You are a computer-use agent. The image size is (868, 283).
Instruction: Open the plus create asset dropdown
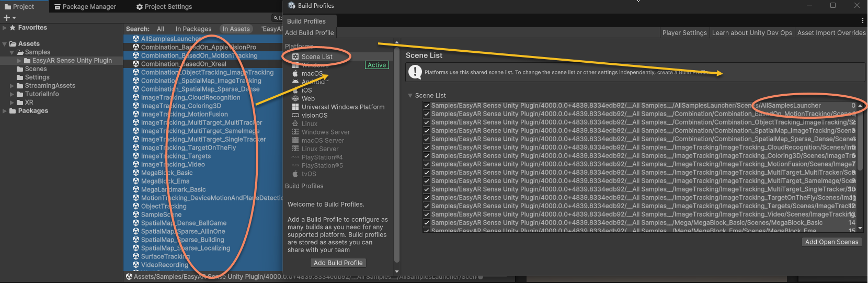tap(9, 18)
